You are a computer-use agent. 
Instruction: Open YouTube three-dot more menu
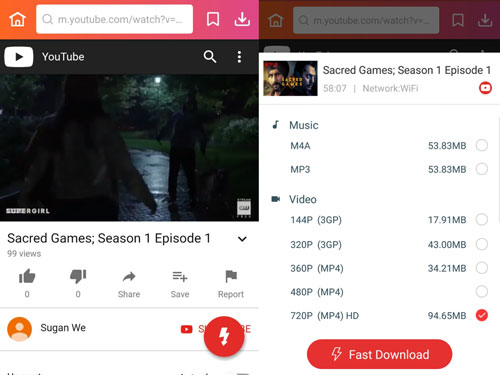tap(239, 57)
